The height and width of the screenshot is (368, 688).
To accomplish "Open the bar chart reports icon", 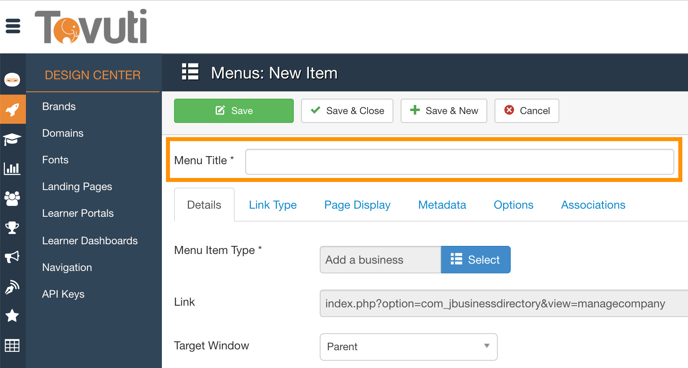I will point(12,168).
